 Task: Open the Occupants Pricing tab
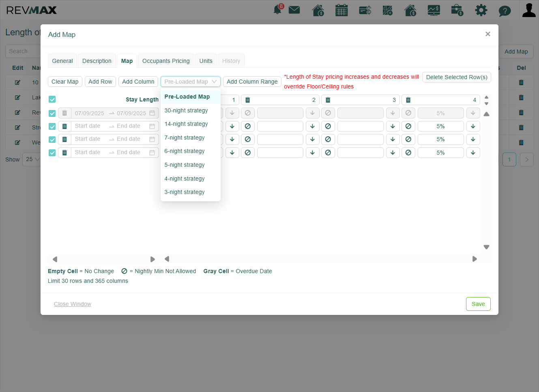166,61
